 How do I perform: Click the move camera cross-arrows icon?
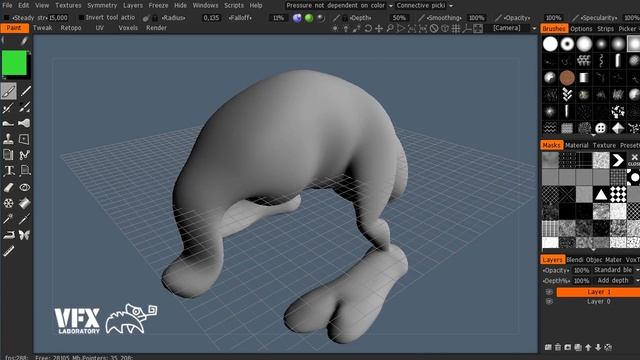[x=379, y=28]
